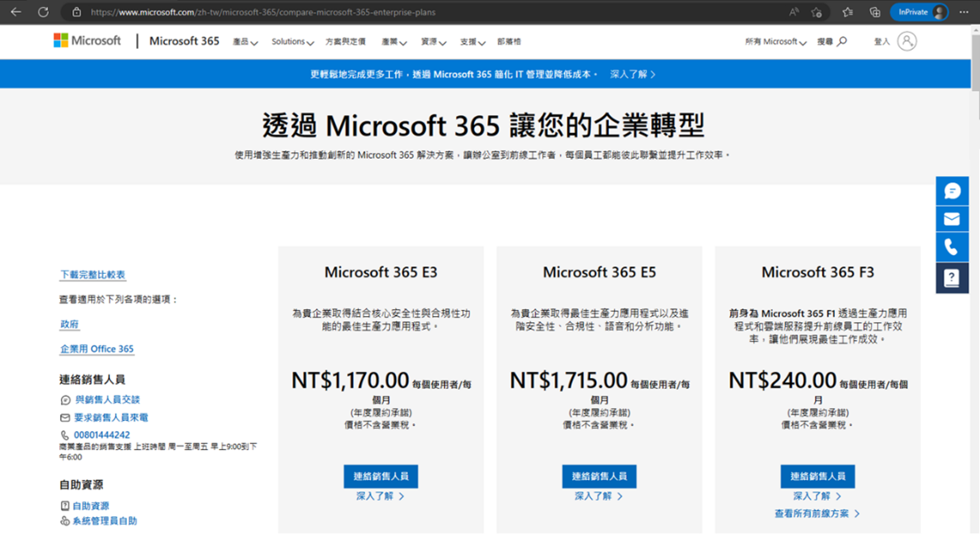
Task: Go back with the browser back arrow
Action: (16, 12)
